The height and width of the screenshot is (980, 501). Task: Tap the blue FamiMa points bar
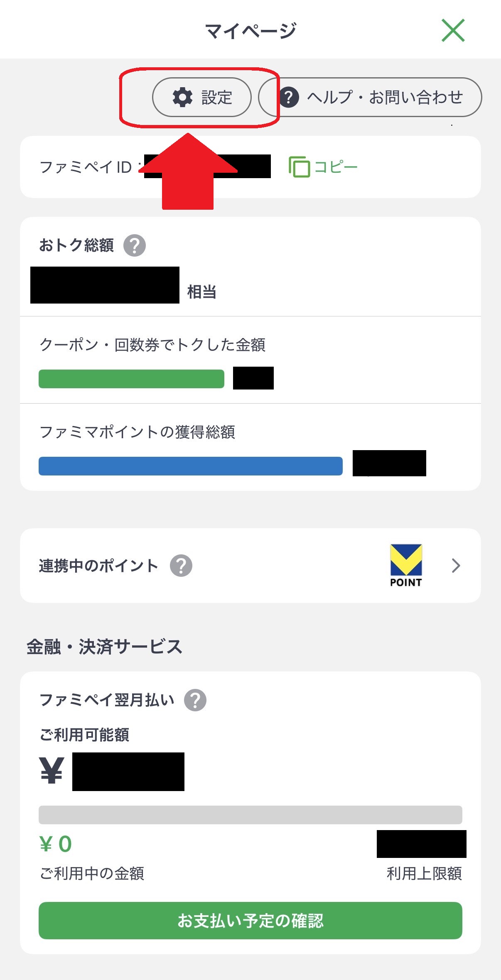point(190,466)
